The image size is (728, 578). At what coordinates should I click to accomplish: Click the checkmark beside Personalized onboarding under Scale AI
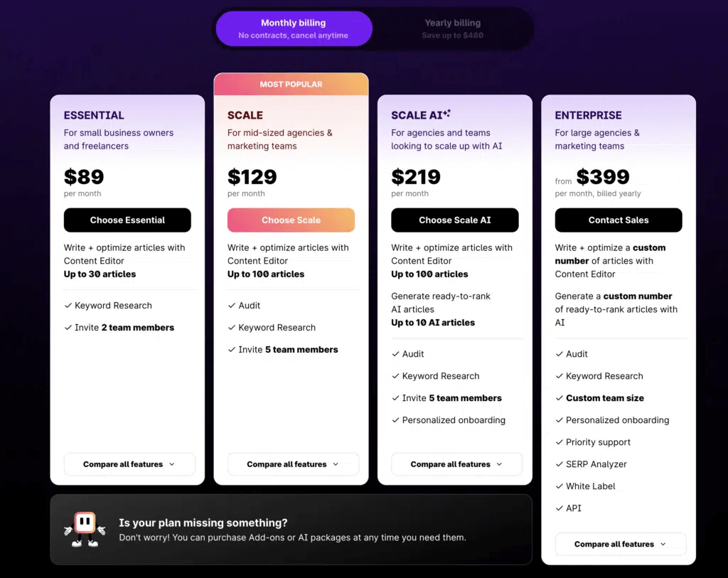coord(396,420)
